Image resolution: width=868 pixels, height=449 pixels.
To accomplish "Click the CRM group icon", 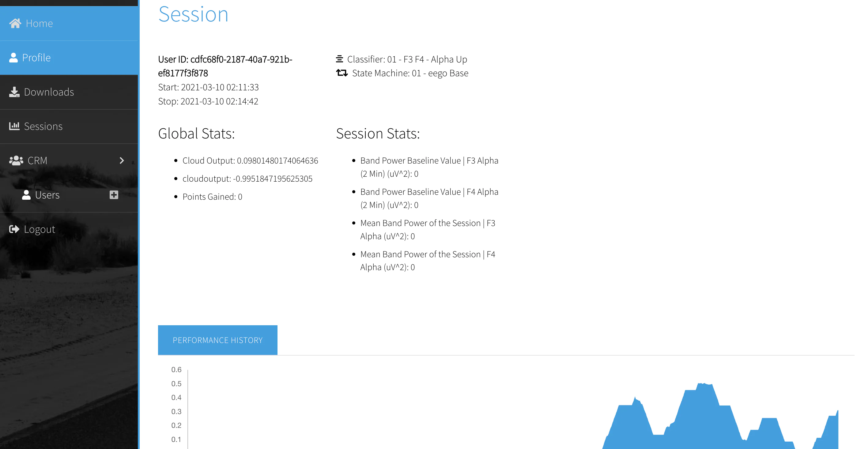I will pyautogui.click(x=16, y=160).
